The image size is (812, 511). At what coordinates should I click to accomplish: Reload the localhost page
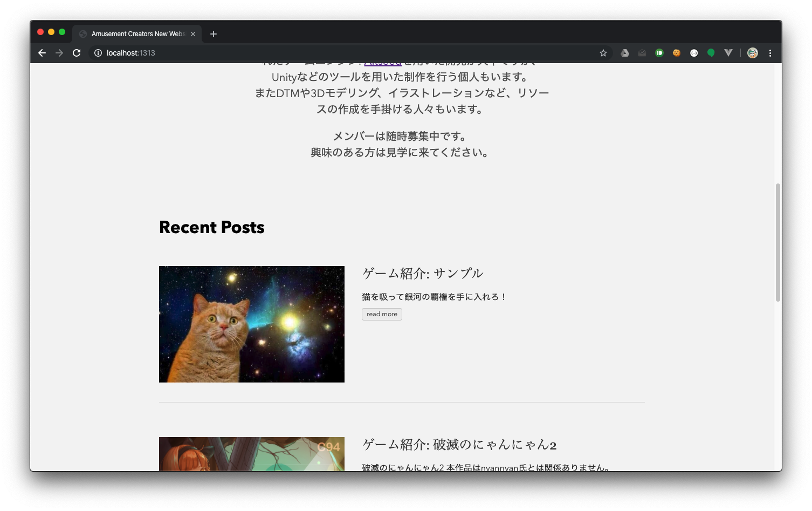(77, 53)
